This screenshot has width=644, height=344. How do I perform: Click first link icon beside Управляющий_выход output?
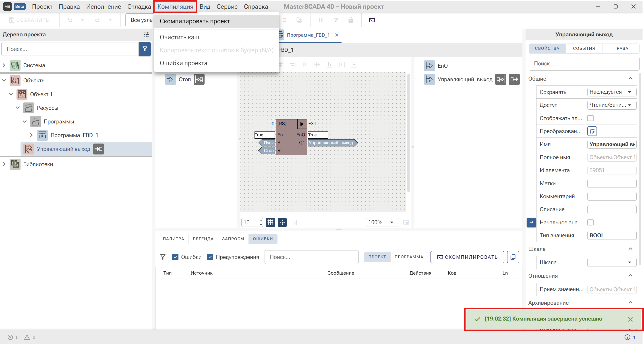click(x=501, y=79)
